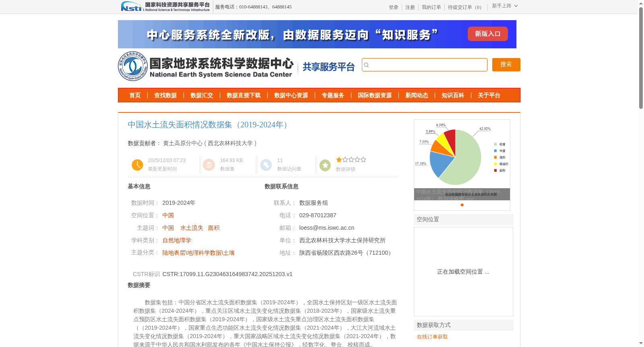Open the 知识百科 menu item
This screenshot has height=347, width=644.
point(453,96)
